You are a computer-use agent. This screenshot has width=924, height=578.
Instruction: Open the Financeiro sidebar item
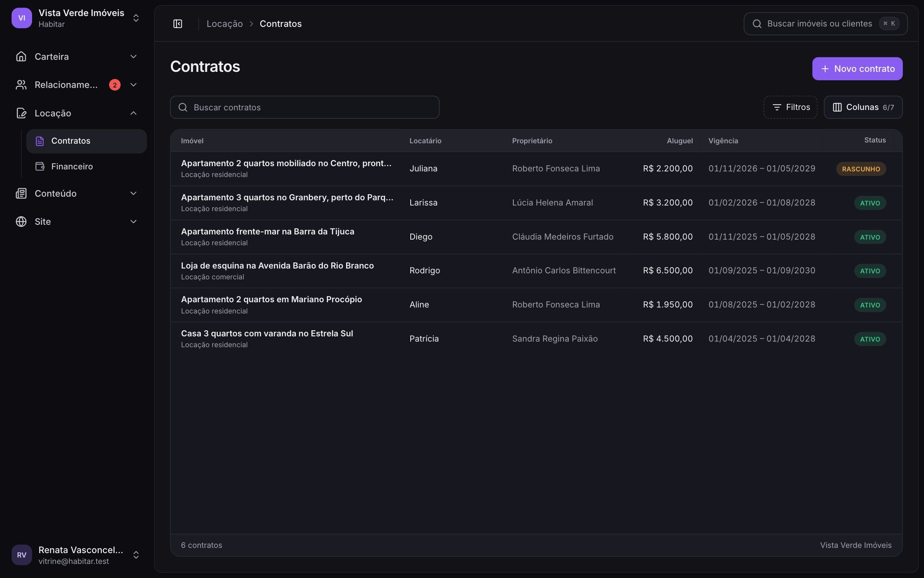tap(87, 166)
